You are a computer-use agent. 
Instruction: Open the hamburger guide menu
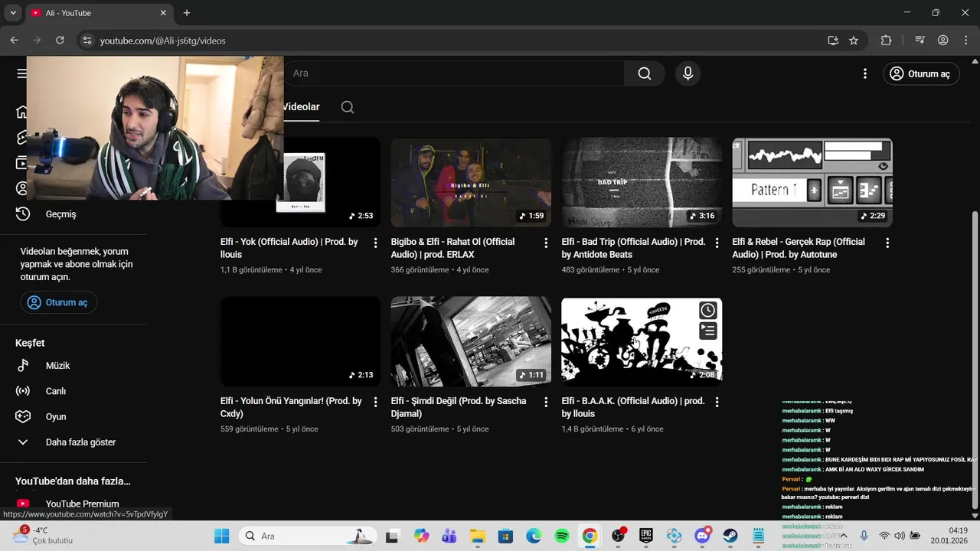[21, 73]
